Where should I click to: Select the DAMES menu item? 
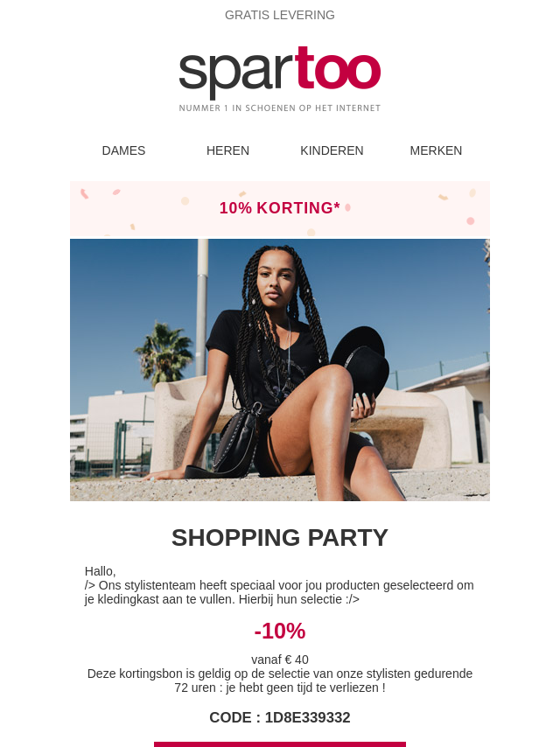(x=123, y=150)
